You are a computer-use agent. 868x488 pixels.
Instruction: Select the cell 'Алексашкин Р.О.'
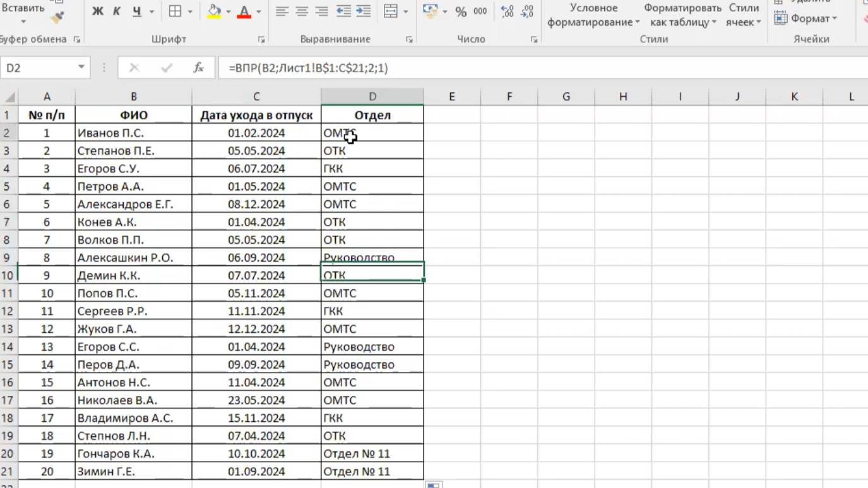(133, 258)
